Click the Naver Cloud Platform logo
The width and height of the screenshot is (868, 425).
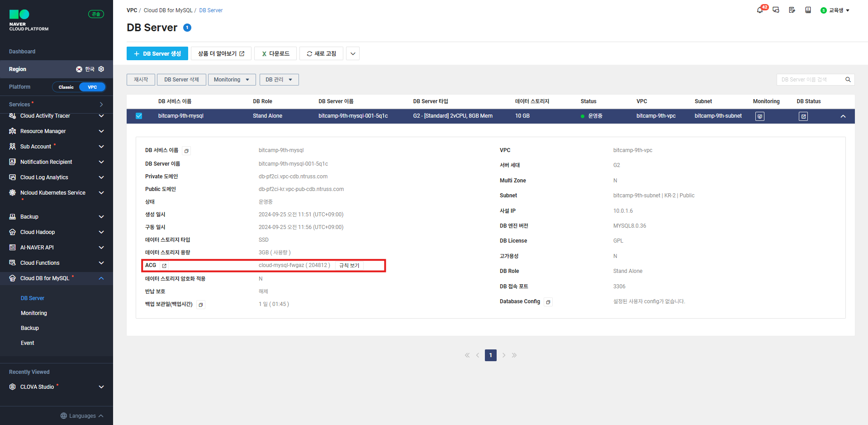[x=28, y=20]
